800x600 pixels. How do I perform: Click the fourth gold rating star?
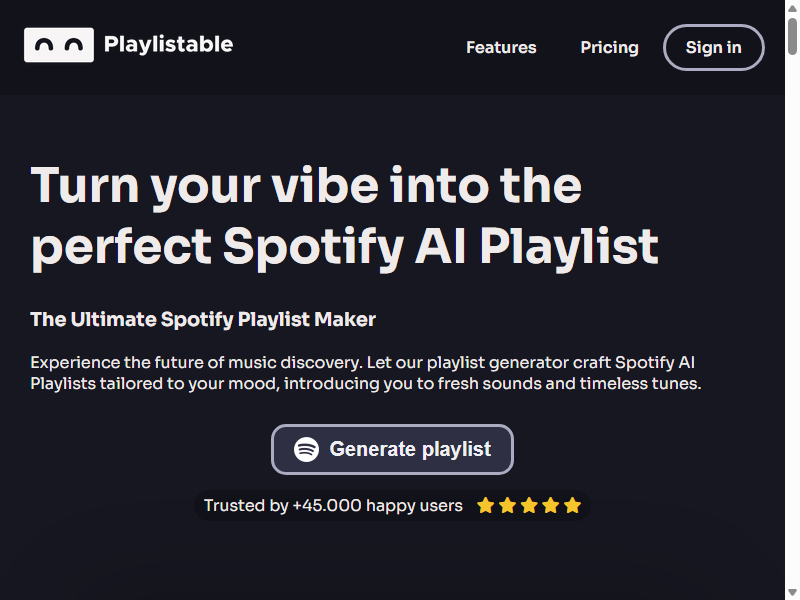tap(551, 506)
